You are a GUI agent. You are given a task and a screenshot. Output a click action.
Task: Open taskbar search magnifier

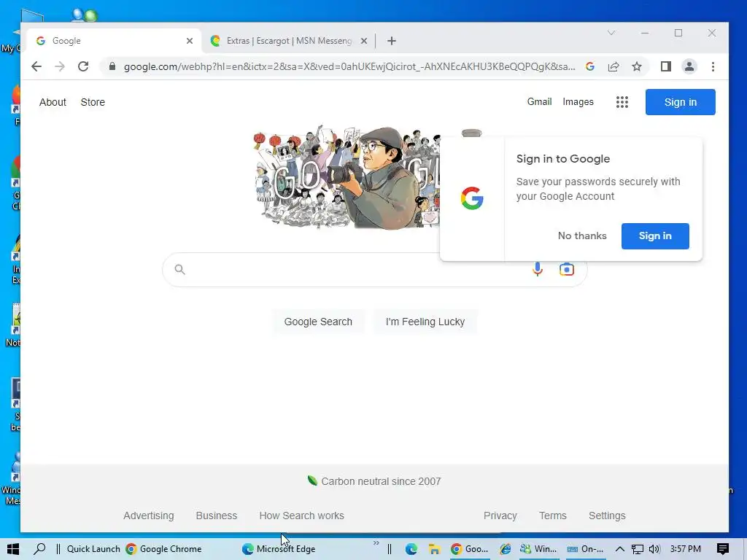[39, 549]
